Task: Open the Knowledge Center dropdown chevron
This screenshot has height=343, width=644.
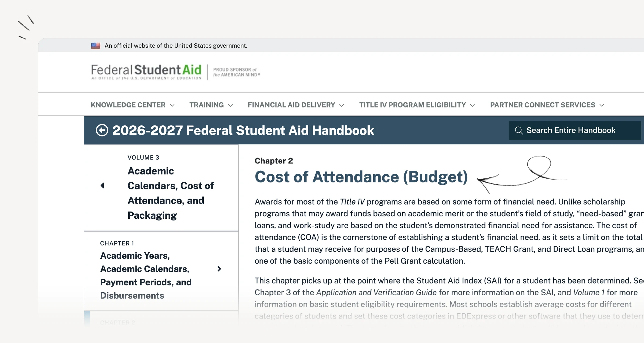Action: (x=172, y=105)
